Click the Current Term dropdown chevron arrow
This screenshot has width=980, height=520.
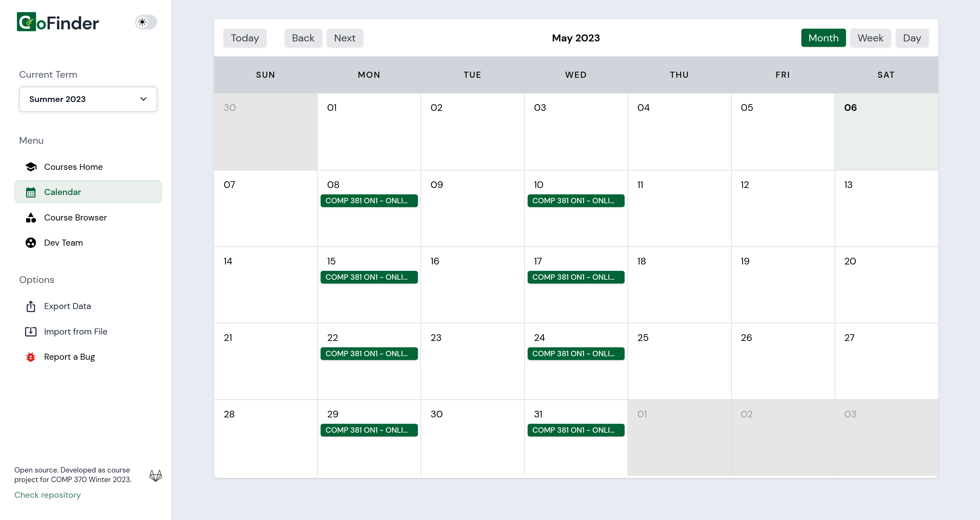pos(144,99)
